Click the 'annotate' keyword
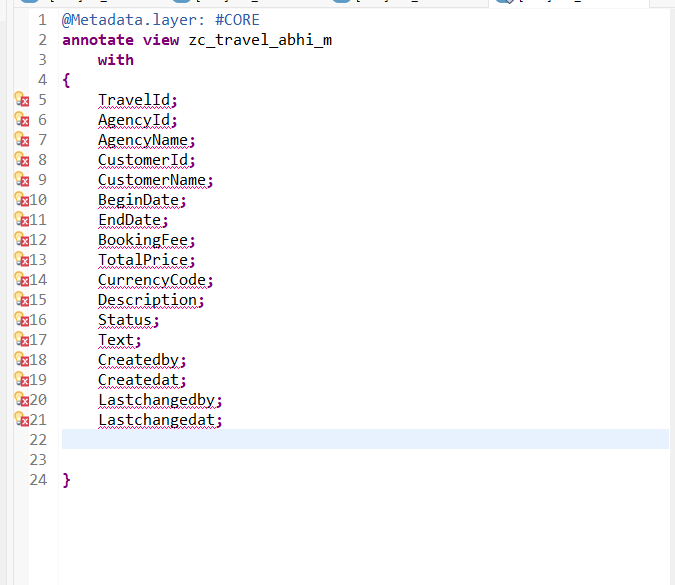Viewport: 675px width, 585px height. [x=98, y=40]
